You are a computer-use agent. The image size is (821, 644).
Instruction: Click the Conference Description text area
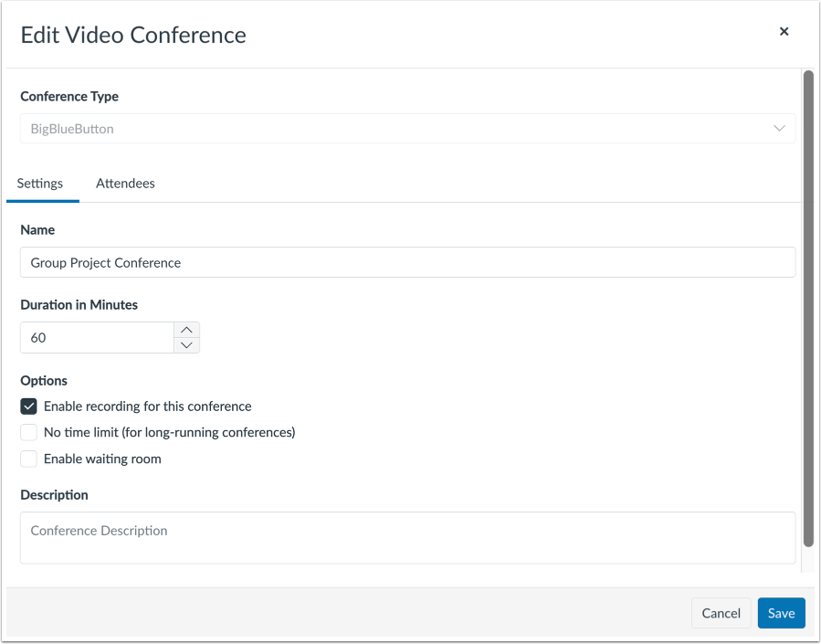(406, 537)
